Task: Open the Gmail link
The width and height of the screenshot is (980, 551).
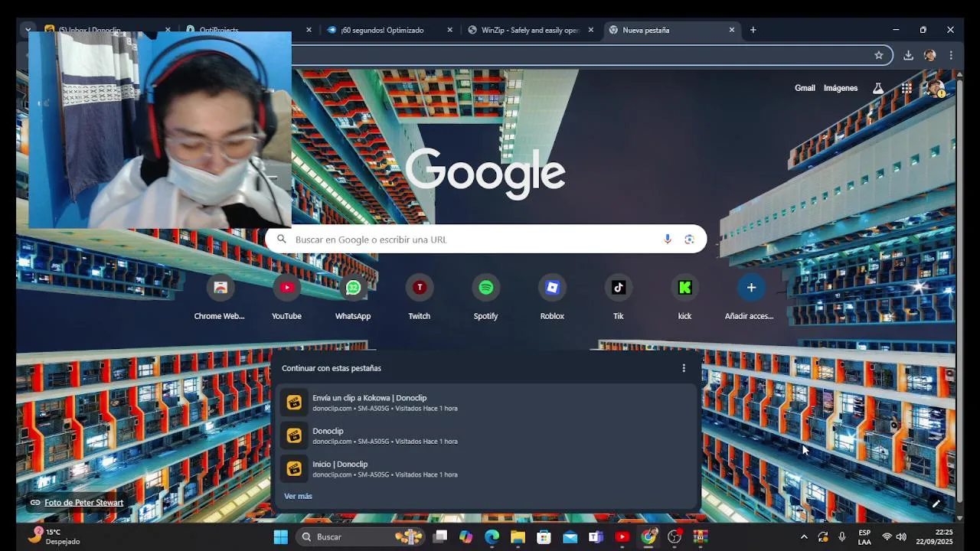Action: [805, 88]
